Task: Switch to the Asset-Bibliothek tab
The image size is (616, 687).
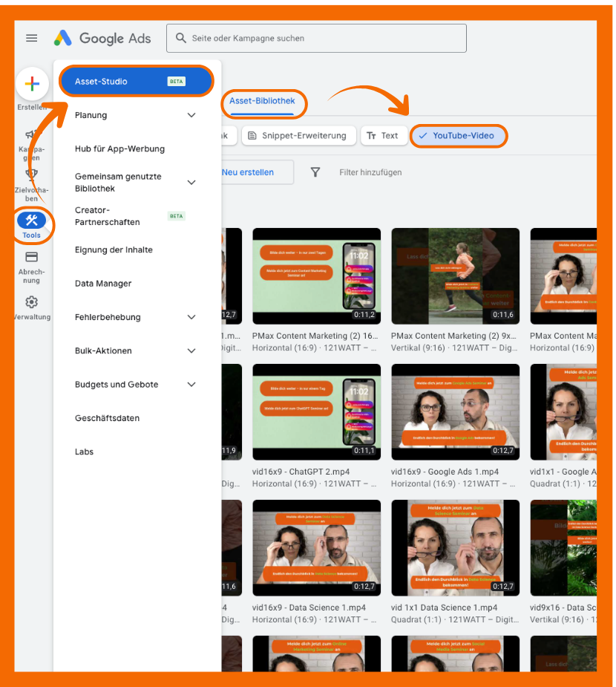Action: [x=262, y=101]
